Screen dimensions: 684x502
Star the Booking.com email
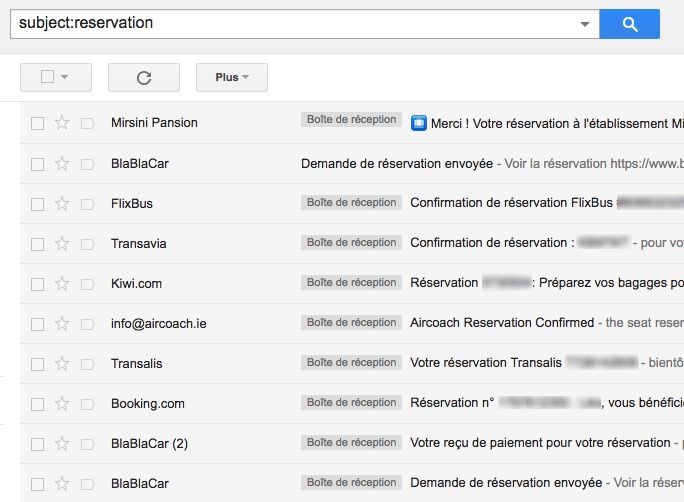[62, 403]
